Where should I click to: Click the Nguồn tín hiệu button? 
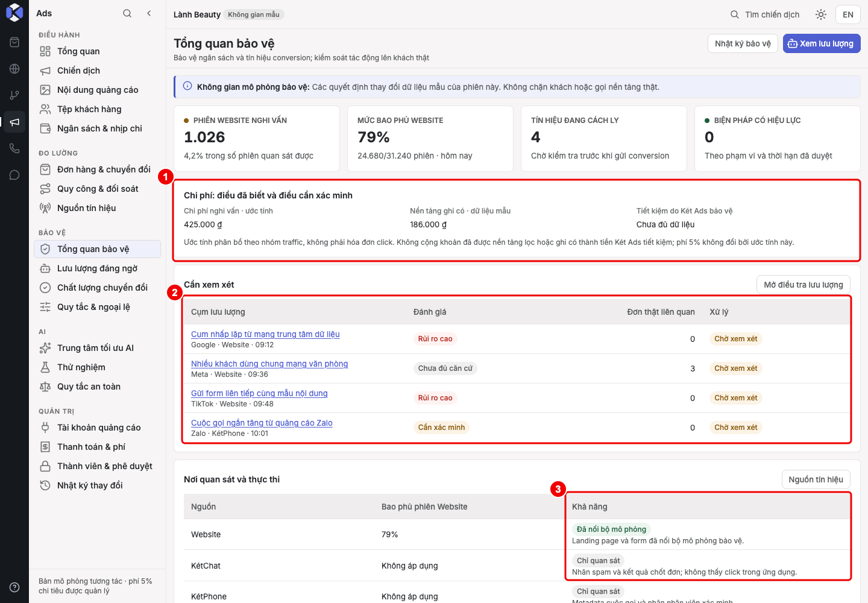(x=816, y=479)
